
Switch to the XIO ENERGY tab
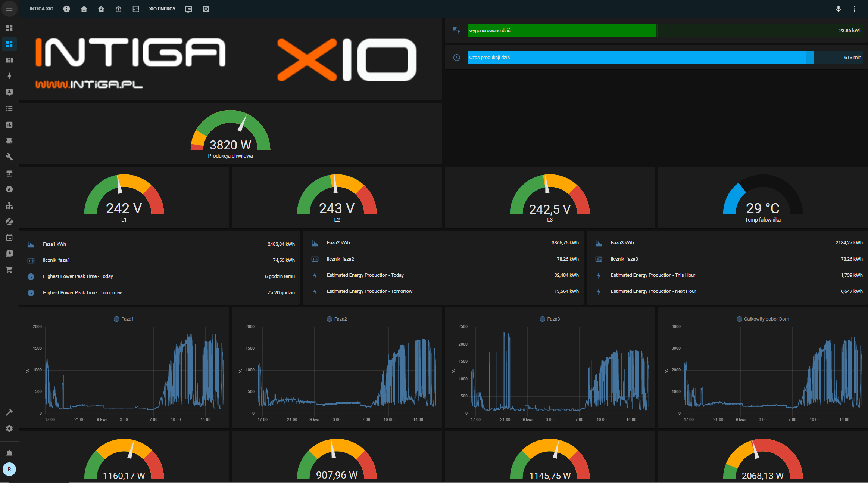pyautogui.click(x=162, y=9)
